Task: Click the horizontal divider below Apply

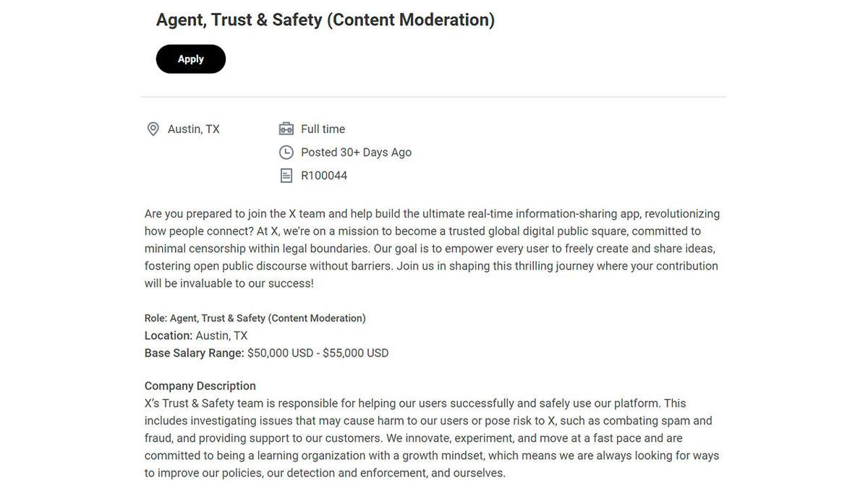Action: (x=433, y=97)
